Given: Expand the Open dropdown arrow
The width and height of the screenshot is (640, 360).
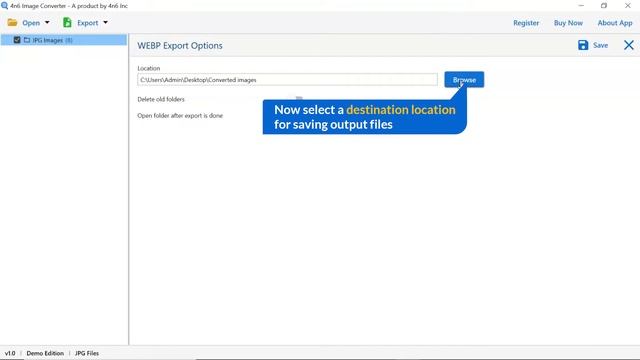Looking at the screenshot, I should 47,23.
